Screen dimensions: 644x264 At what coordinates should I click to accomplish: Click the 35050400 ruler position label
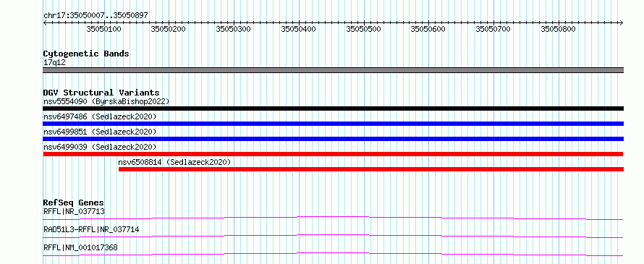tap(299, 29)
